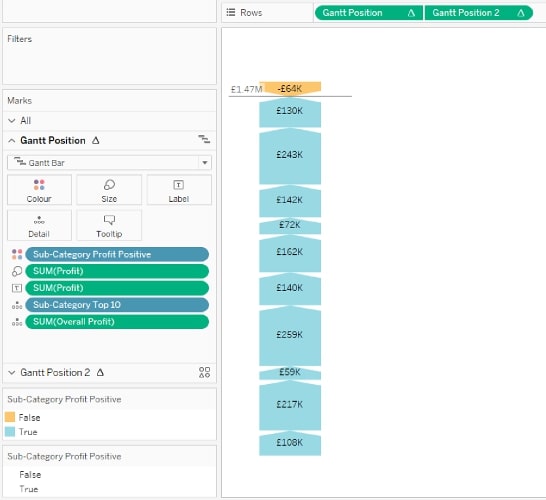Collapse the Gantt Position marks card
Image resolution: width=546 pixels, height=500 pixels.
[x=12, y=141]
